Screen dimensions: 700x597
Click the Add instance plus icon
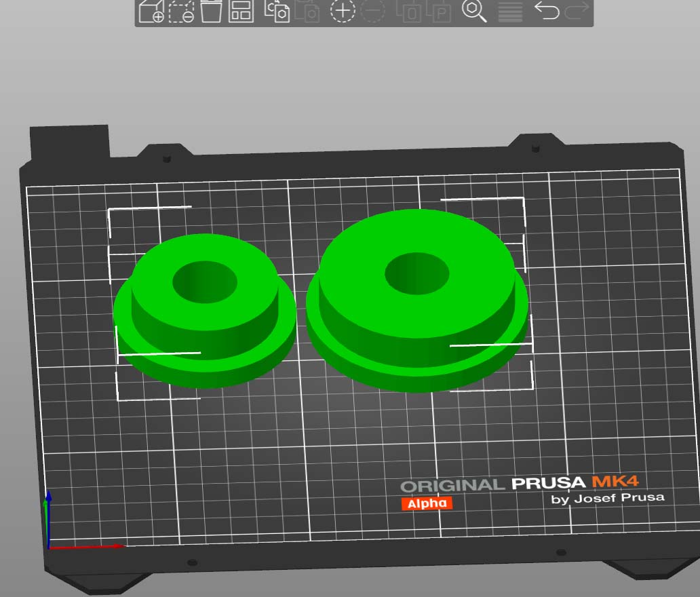343,11
